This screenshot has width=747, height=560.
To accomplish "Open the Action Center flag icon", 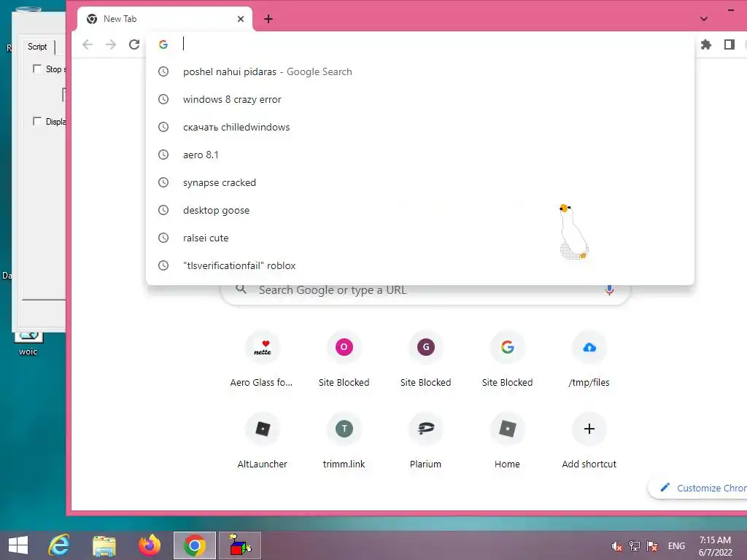I will pyautogui.click(x=652, y=546).
